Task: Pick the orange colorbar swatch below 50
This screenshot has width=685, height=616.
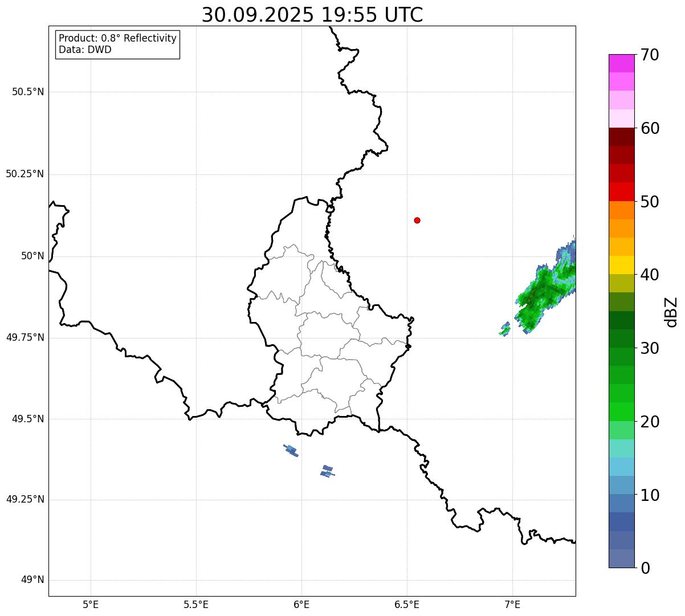Action: 622,210
